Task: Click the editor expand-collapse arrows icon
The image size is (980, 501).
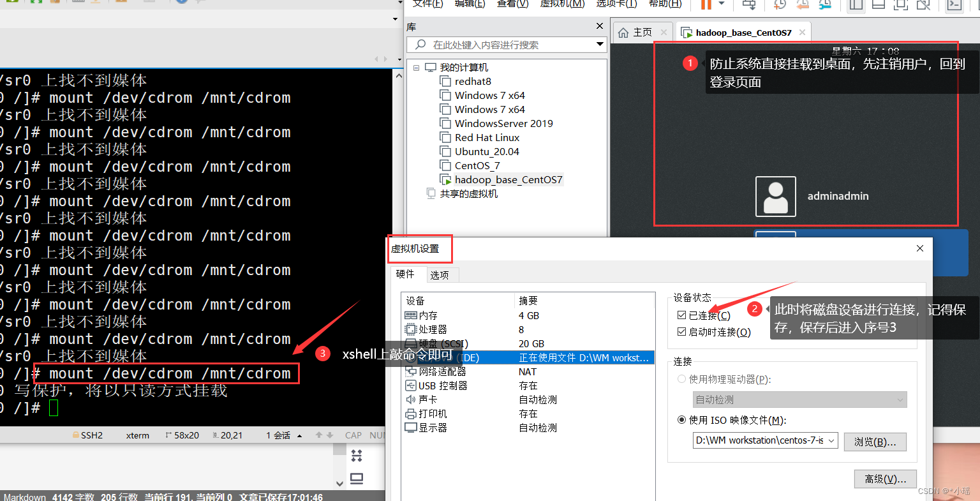Action: click(357, 455)
